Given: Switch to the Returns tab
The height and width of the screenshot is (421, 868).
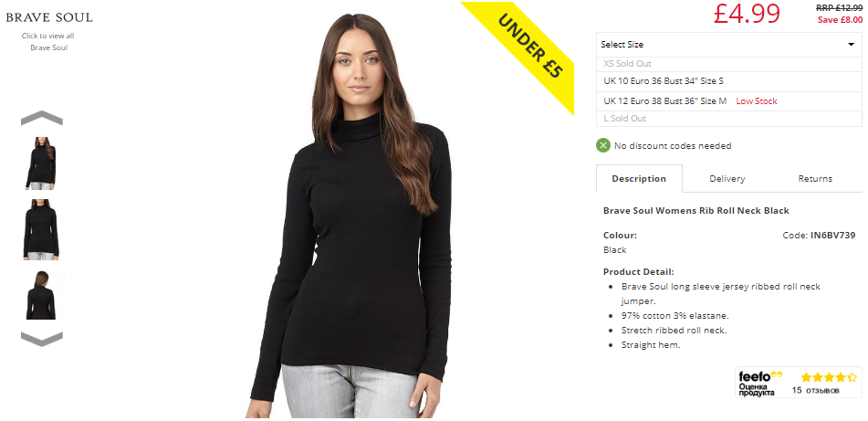Looking at the screenshot, I should [815, 178].
